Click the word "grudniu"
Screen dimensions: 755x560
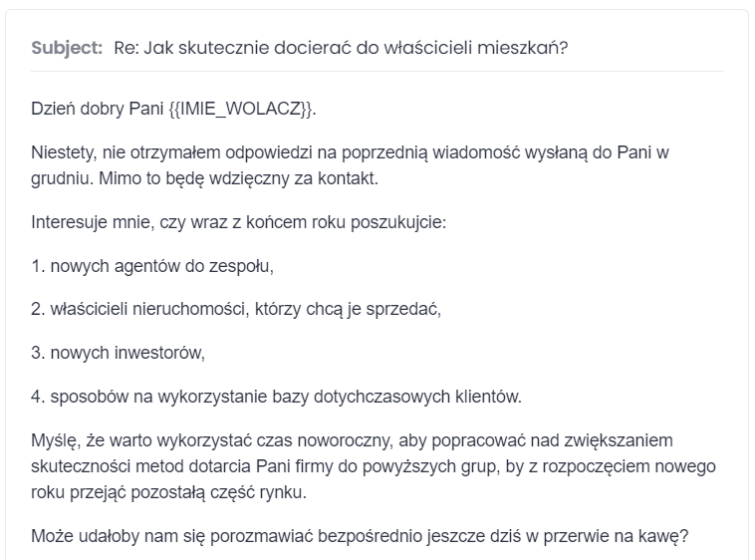(x=59, y=179)
